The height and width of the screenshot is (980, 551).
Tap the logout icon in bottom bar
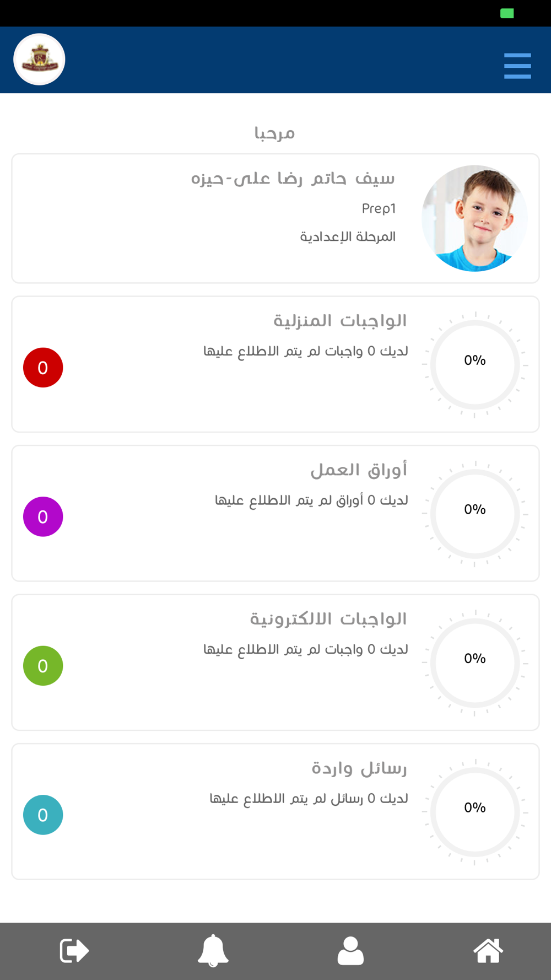(74, 951)
